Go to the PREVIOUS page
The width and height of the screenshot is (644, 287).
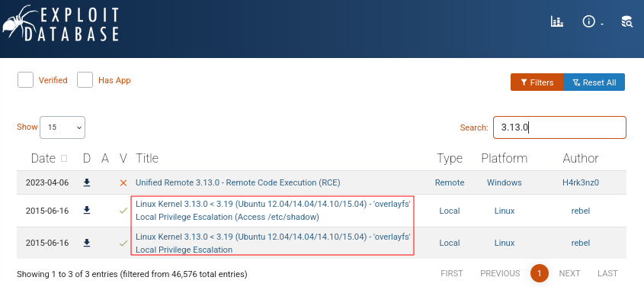coord(500,273)
